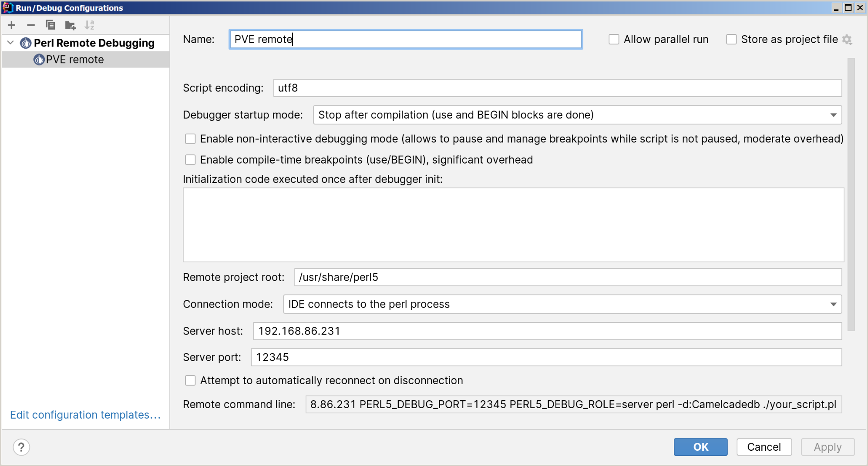Click the Sort Configurations alphabetically icon

click(89, 25)
